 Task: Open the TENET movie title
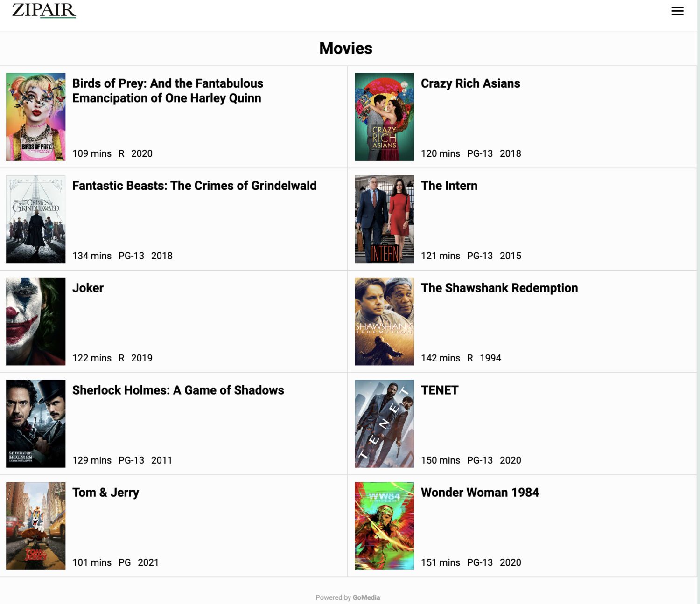[439, 390]
